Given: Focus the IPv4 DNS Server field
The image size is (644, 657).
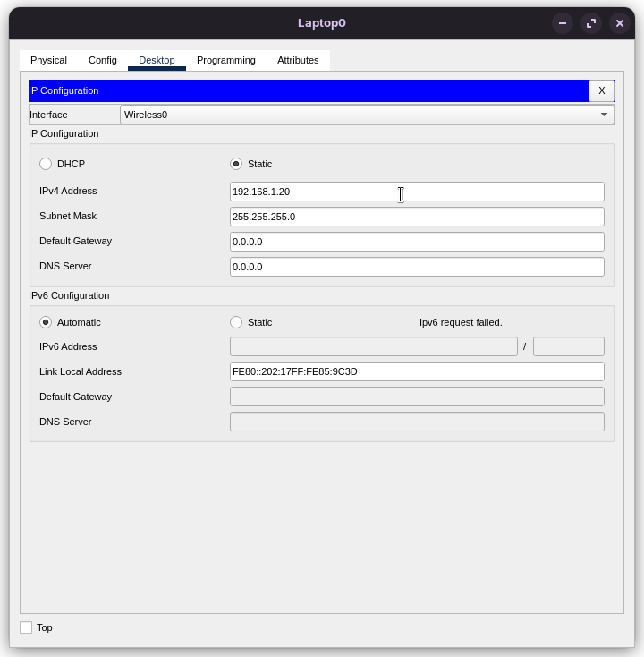Looking at the screenshot, I should 417,267.
